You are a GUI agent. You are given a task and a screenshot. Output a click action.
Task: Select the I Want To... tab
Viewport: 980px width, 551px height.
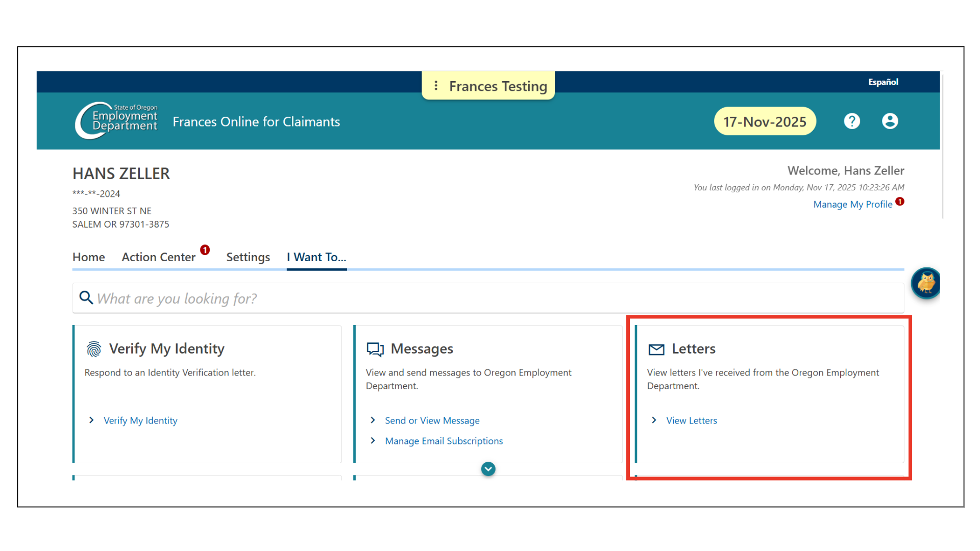316,257
